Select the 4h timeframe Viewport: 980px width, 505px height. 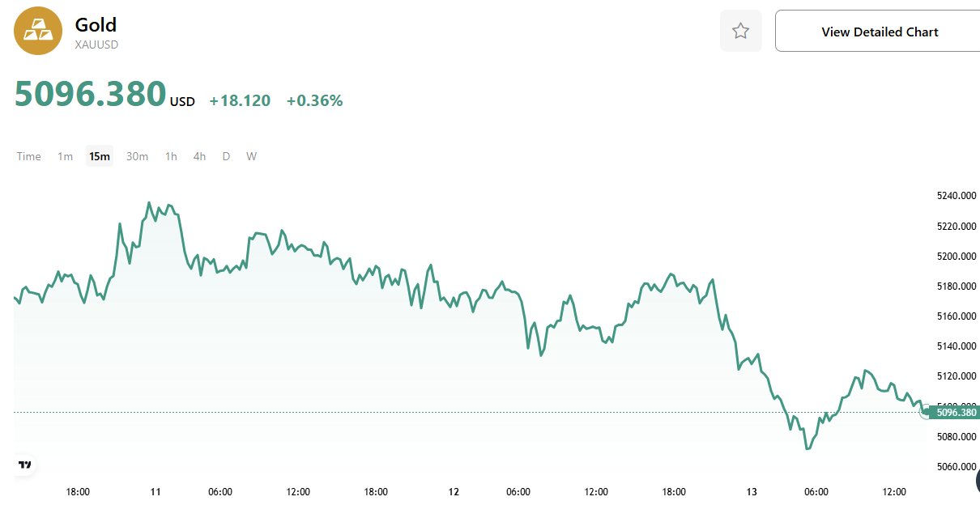click(x=199, y=156)
